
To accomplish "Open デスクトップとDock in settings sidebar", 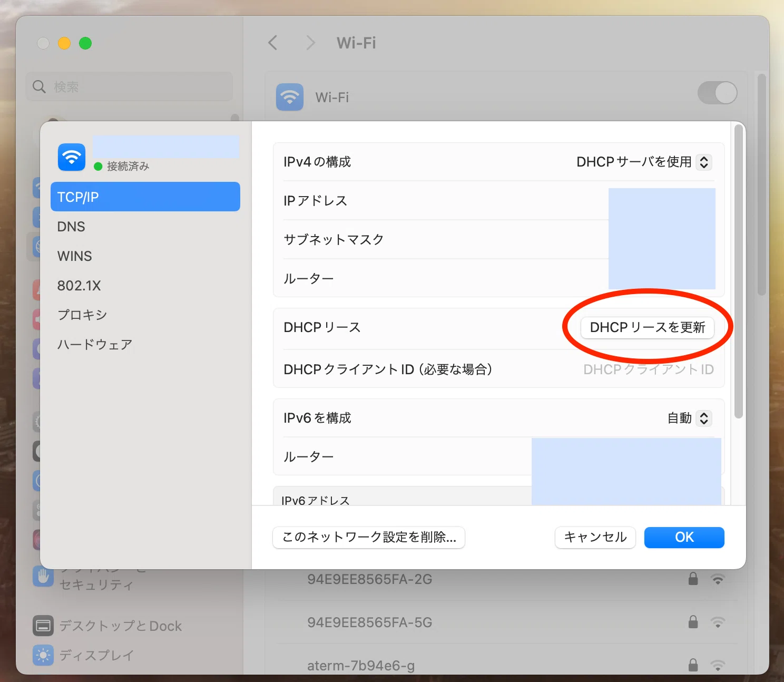I will (120, 626).
